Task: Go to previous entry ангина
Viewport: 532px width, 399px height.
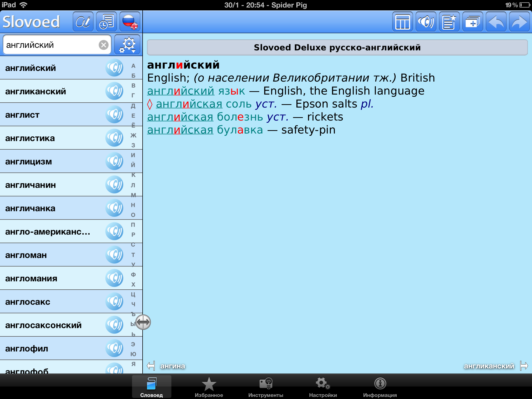Action: tap(166, 366)
